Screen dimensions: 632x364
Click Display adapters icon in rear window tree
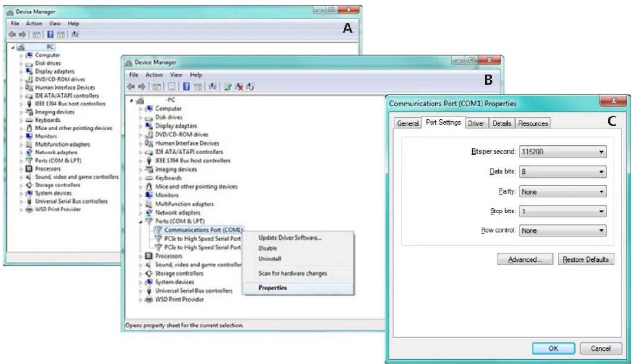[x=29, y=71]
